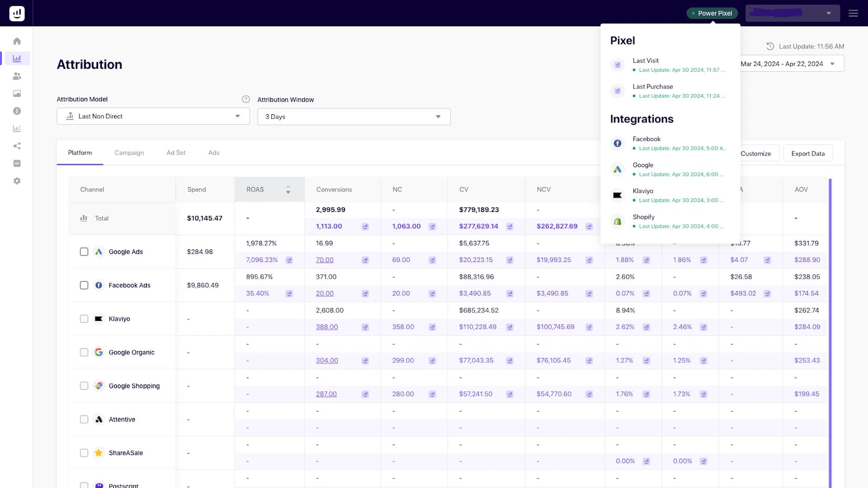This screenshot has height=488, width=868.
Task: Open the Creative image icon in sidebar
Action: coord(17,94)
